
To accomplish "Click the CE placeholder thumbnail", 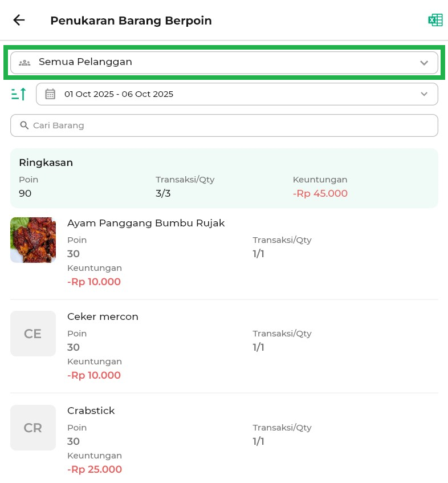I will pyautogui.click(x=33, y=334).
